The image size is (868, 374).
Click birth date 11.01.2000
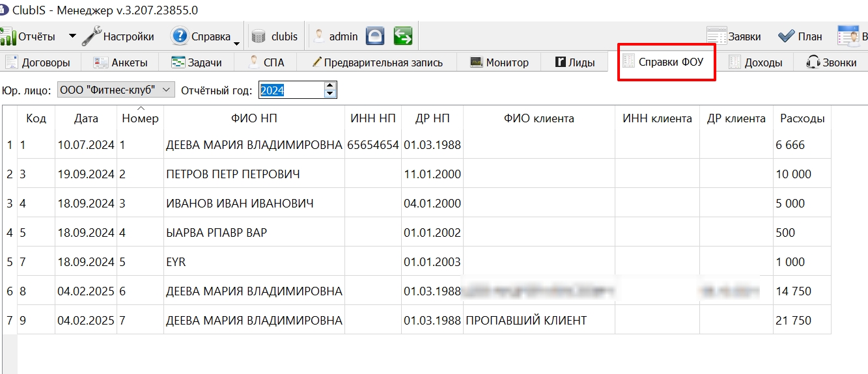432,174
